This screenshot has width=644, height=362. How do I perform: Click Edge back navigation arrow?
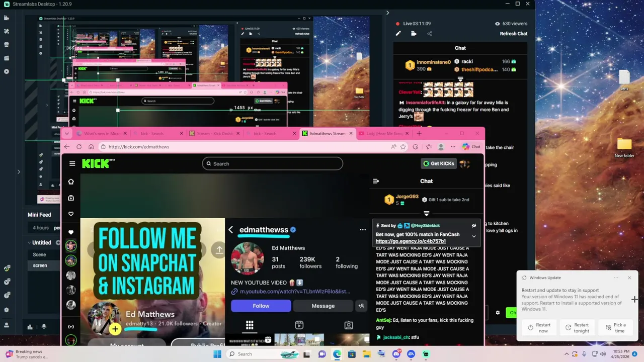(67, 147)
